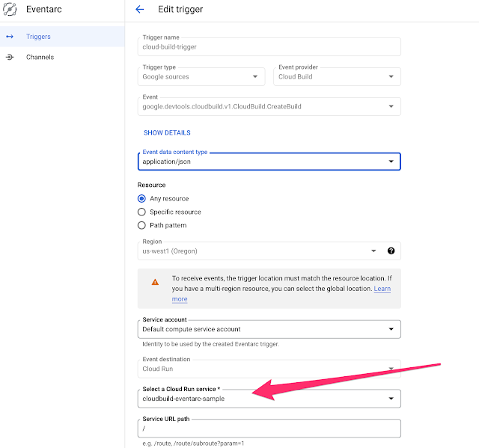Screen dimensions: 479x448
Task: Click the Eventarc logo icon
Action: (10, 10)
